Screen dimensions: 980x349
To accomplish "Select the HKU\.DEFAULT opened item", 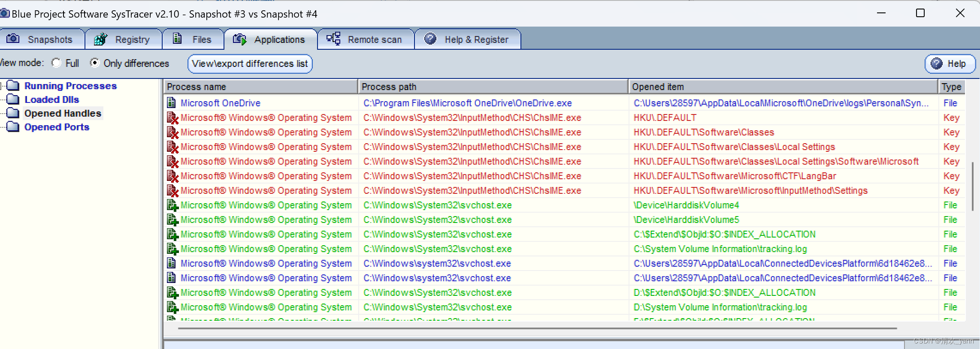I will [665, 117].
